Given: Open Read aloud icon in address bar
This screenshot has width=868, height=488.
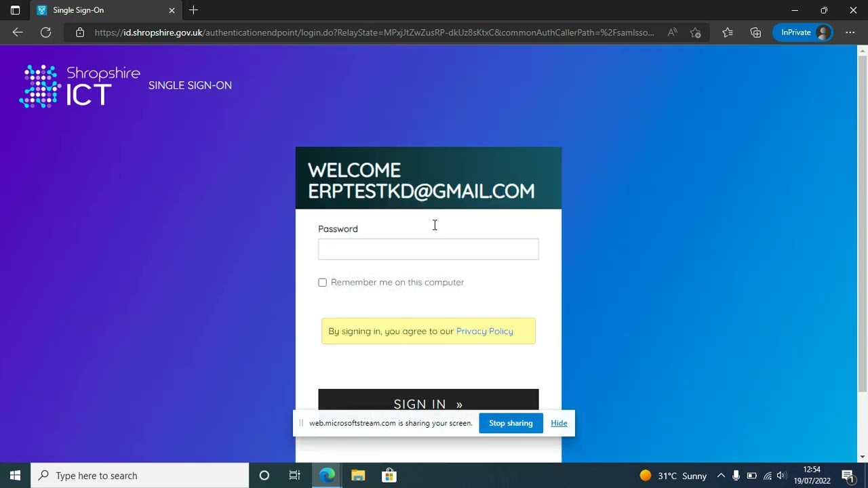Looking at the screenshot, I should click(672, 32).
